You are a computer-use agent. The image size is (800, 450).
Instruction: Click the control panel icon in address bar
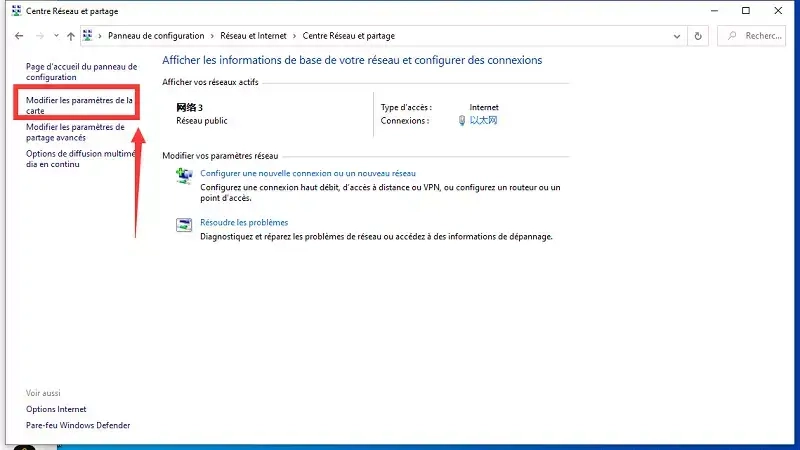tap(89, 36)
